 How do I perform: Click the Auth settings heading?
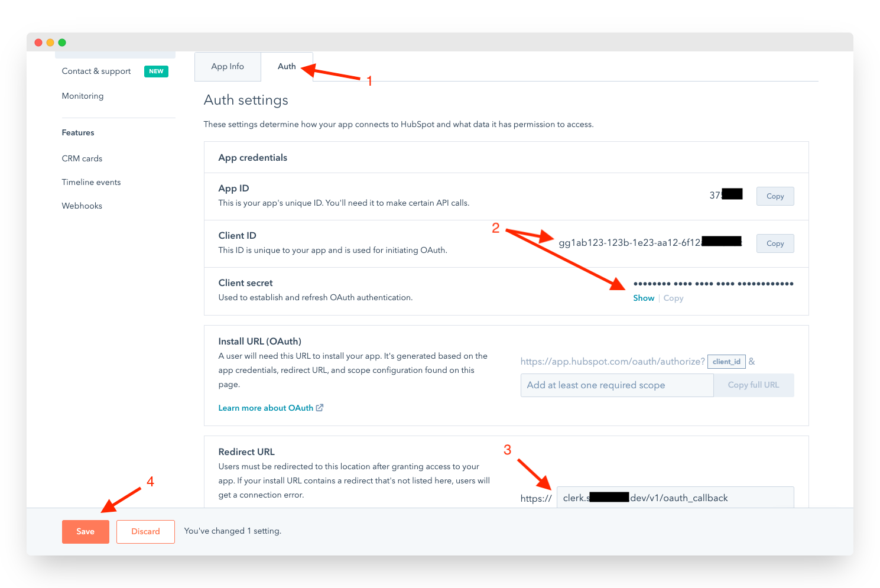pyautogui.click(x=246, y=100)
